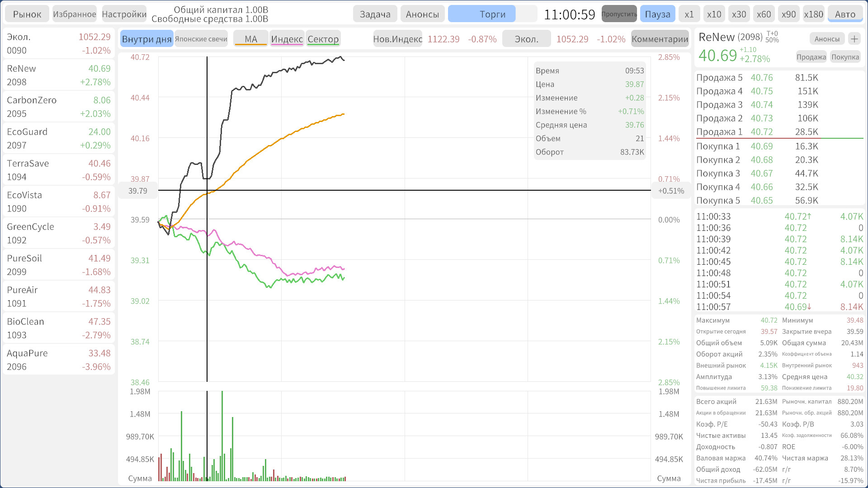
Task: Switch to Японские свечи chart view
Action: pos(201,39)
